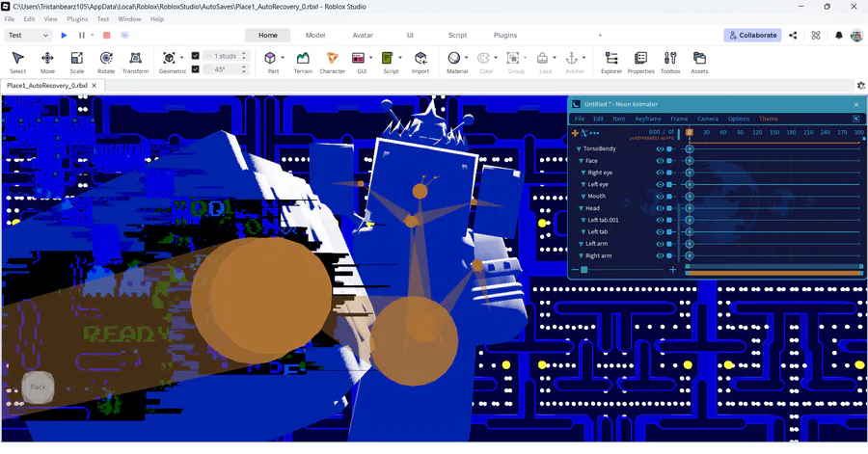Collapse the Left eye track
This screenshot has width=868, height=454.
(x=583, y=185)
